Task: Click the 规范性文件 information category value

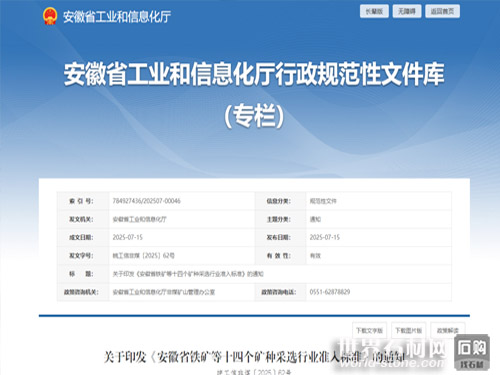Action: (x=323, y=201)
